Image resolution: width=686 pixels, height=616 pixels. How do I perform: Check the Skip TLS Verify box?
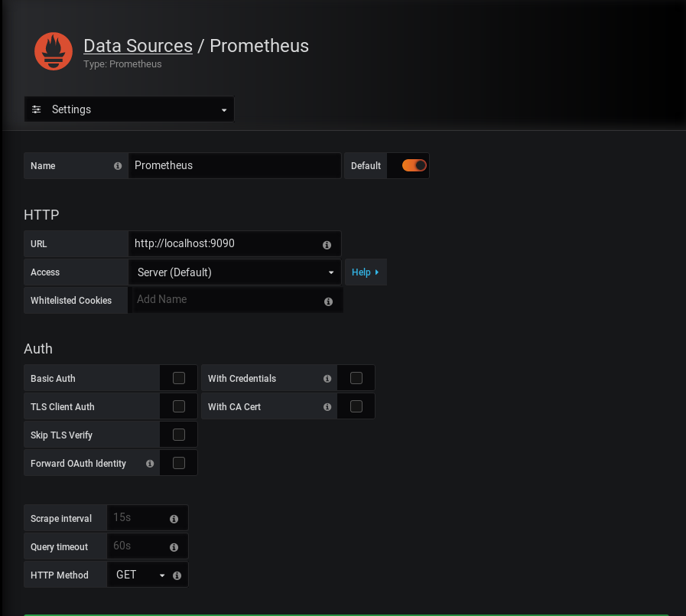coord(179,435)
